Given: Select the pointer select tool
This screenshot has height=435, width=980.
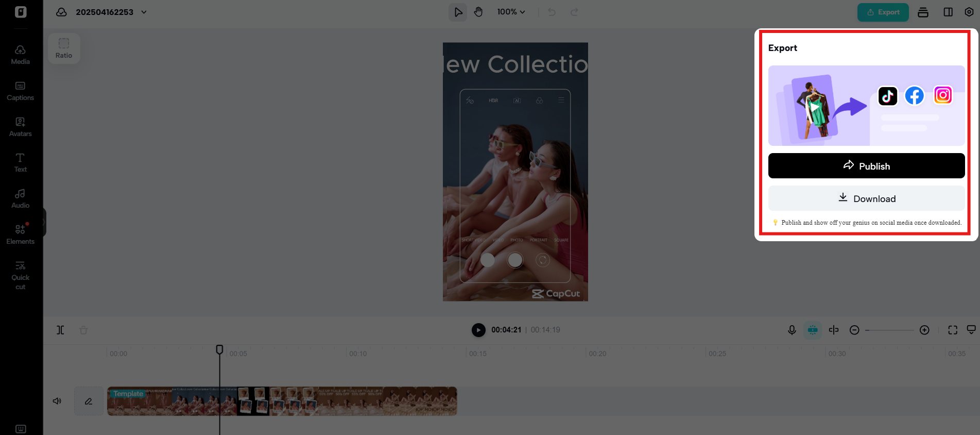Looking at the screenshot, I should 458,12.
